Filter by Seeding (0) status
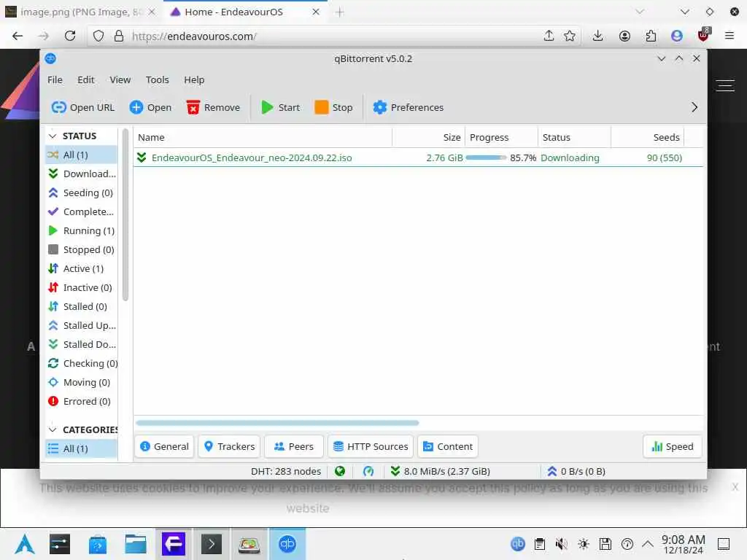747x560 pixels. pyautogui.click(x=82, y=192)
